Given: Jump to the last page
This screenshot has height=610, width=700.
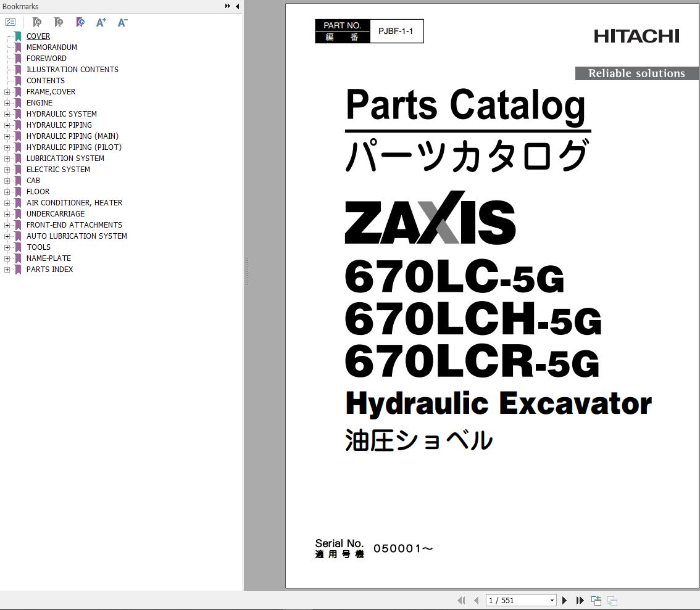Looking at the screenshot, I should pyautogui.click(x=580, y=601).
